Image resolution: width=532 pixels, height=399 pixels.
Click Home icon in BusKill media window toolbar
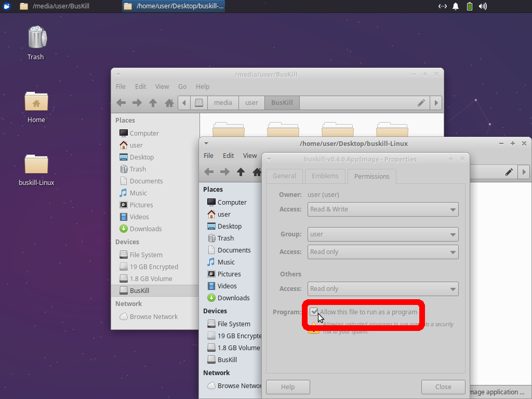169,103
